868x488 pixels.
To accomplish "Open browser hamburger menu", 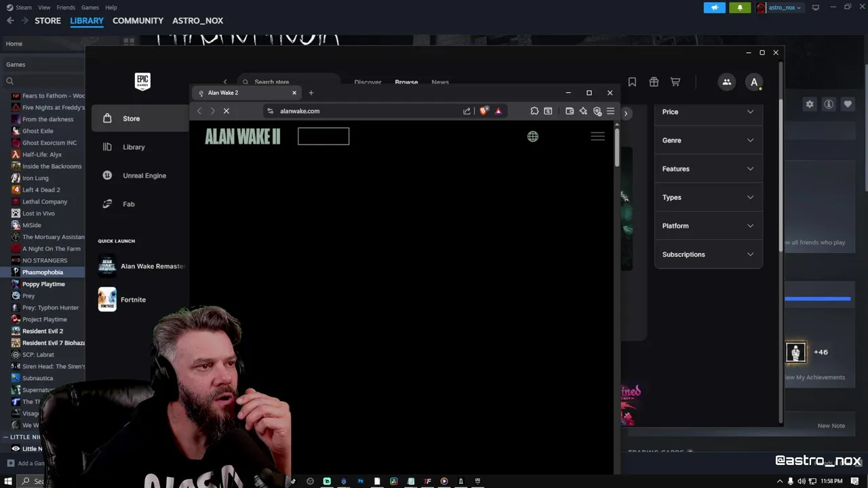I will pos(610,111).
